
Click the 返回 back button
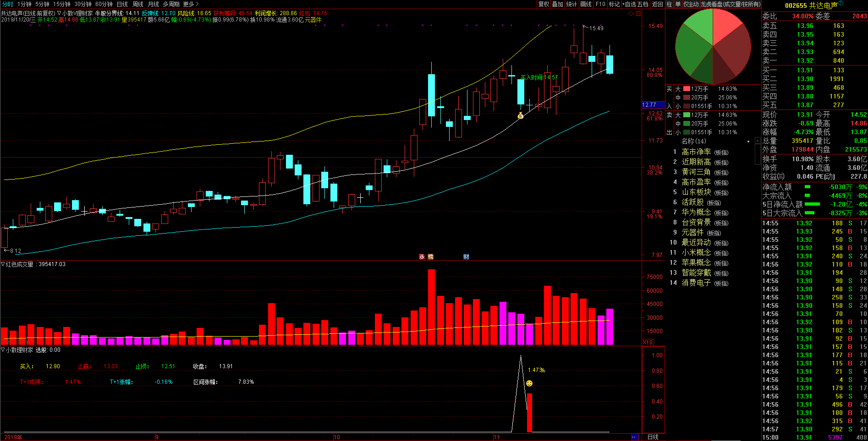658,4
